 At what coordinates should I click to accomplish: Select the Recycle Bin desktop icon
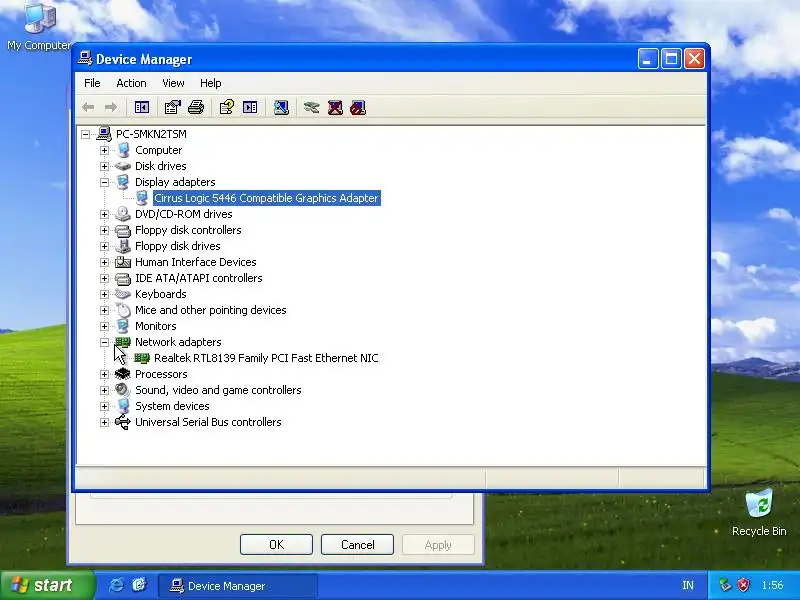point(759,512)
